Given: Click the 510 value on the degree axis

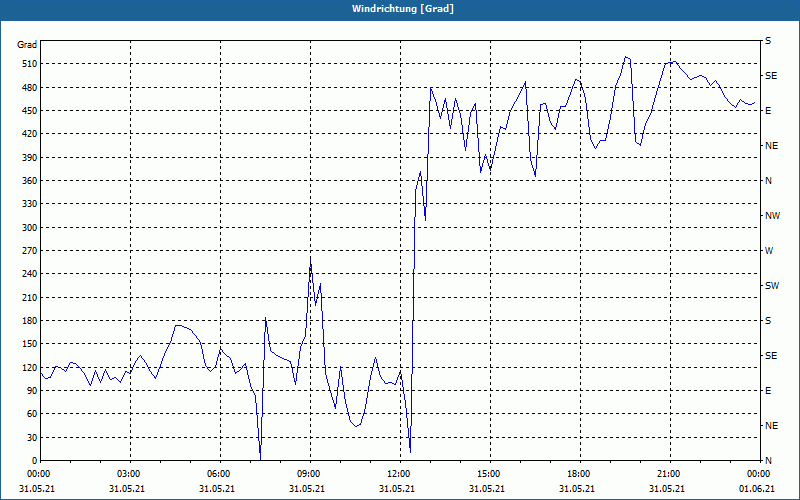Looking at the screenshot, I should 30,64.
